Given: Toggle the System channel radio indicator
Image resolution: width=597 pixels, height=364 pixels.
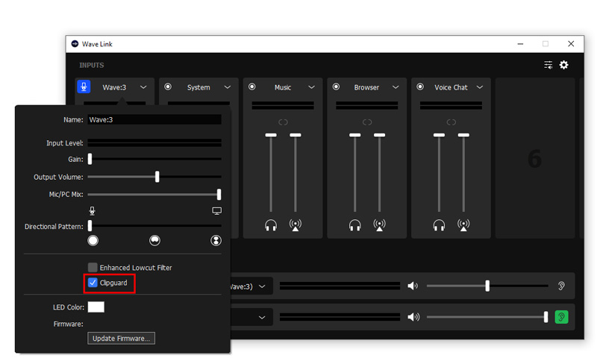Looking at the screenshot, I should pyautogui.click(x=167, y=87).
